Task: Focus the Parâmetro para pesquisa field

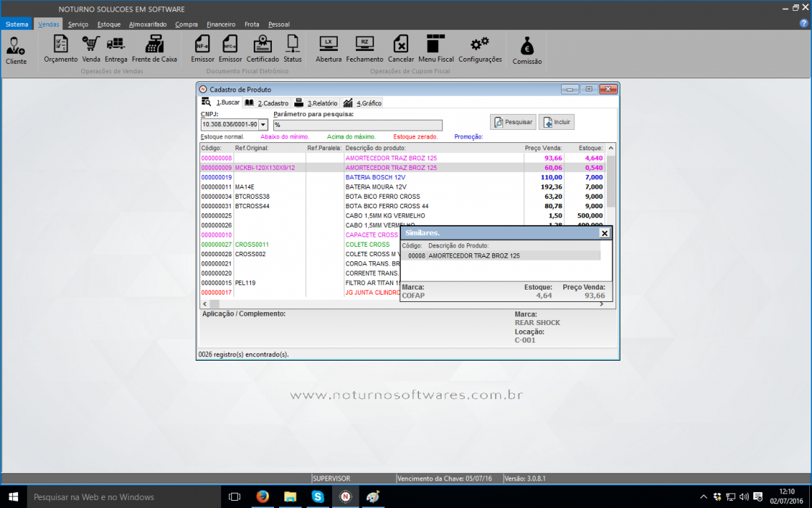Action: point(358,125)
